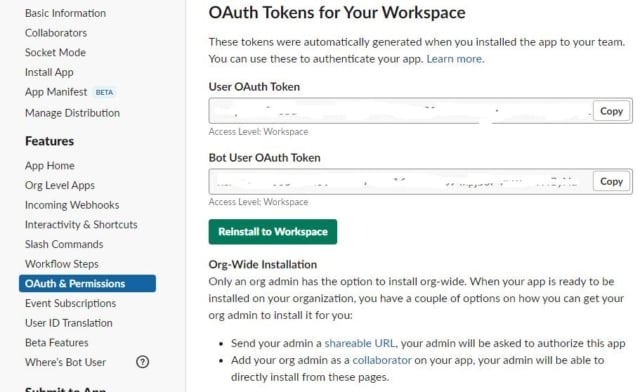Viewport: 640px width, 392px height.
Task: Click Reinstall to Workspace button
Action: tap(273, 232)
